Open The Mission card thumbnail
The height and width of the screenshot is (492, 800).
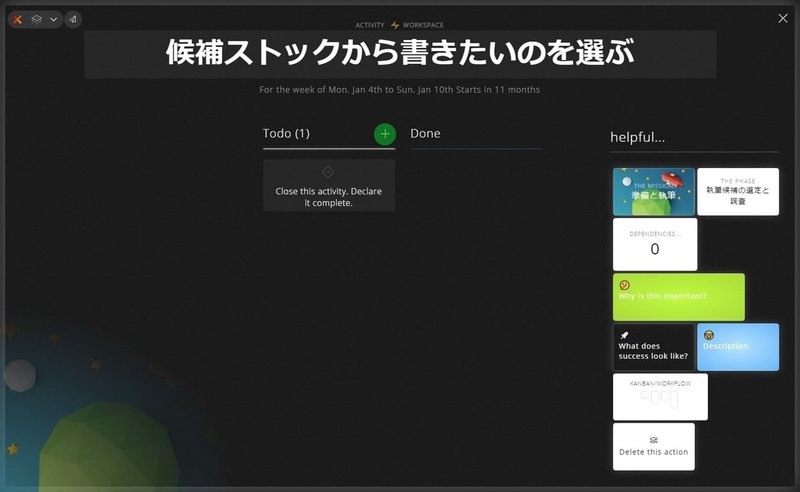point(654,191)
